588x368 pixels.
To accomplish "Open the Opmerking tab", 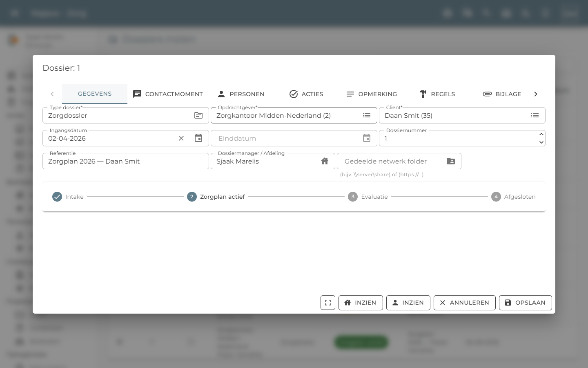I will 372,94.
